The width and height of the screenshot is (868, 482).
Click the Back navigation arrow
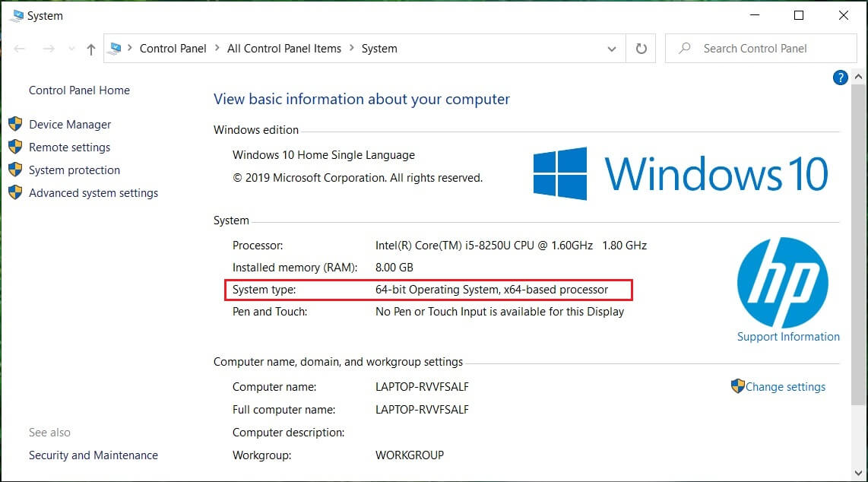[x=20, y=49]
